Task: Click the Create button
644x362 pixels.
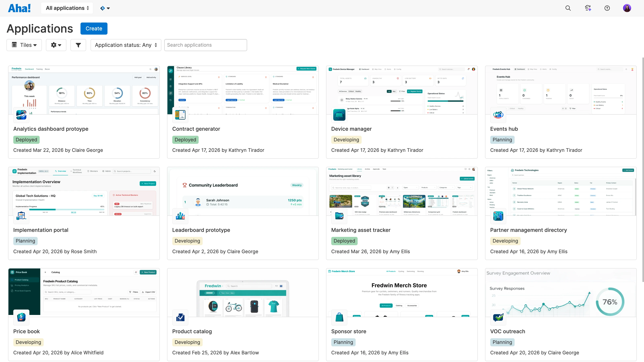Action: (x=94, y=29)
